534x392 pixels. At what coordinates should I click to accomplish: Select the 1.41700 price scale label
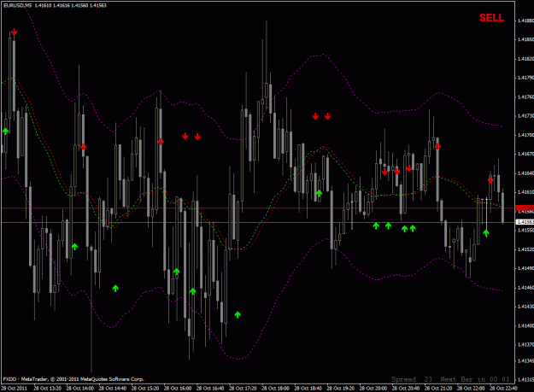pos(525,136)
